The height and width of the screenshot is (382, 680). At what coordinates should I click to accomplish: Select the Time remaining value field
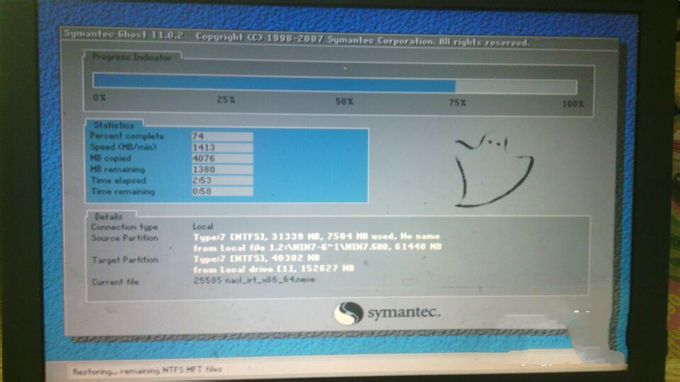222,191
